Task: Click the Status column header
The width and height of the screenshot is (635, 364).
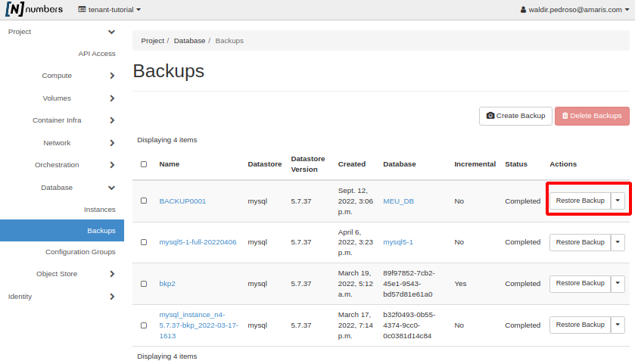Action: [x=516, y=164]
